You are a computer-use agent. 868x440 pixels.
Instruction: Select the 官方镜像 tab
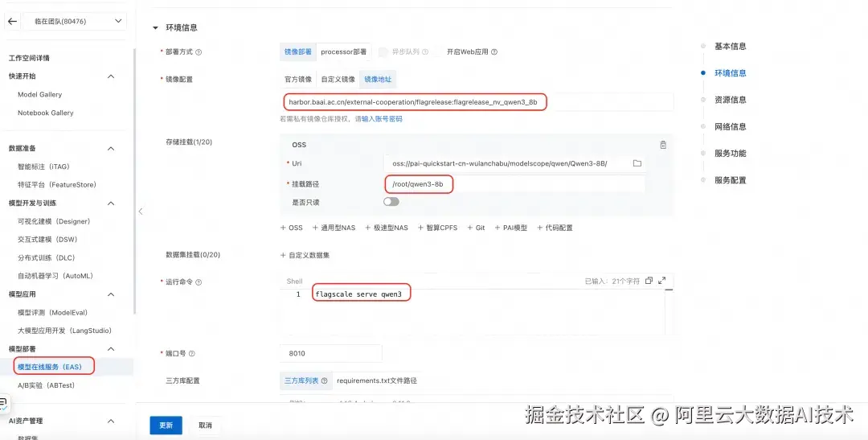298,80
